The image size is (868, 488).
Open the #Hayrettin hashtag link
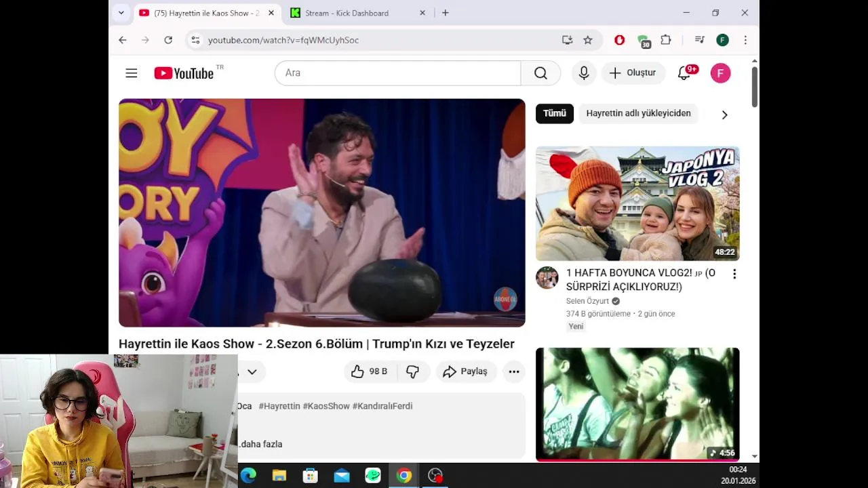279,406
